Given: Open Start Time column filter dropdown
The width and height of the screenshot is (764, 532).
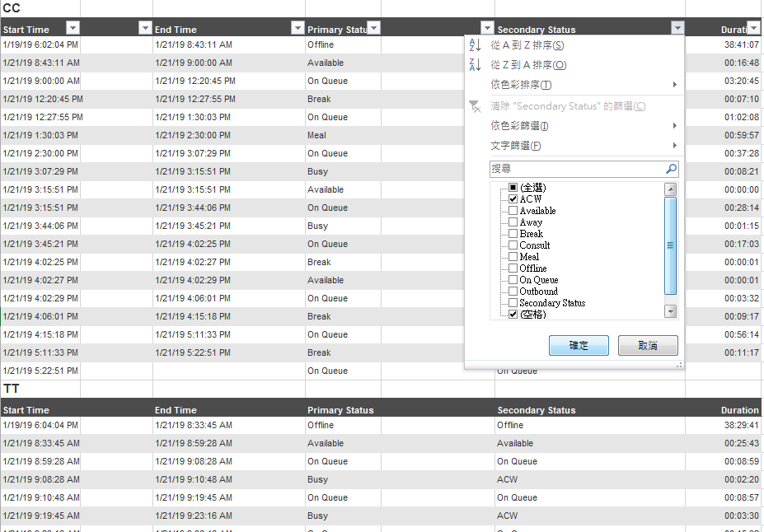Looking at the screenshot, I should pos(73,28).
